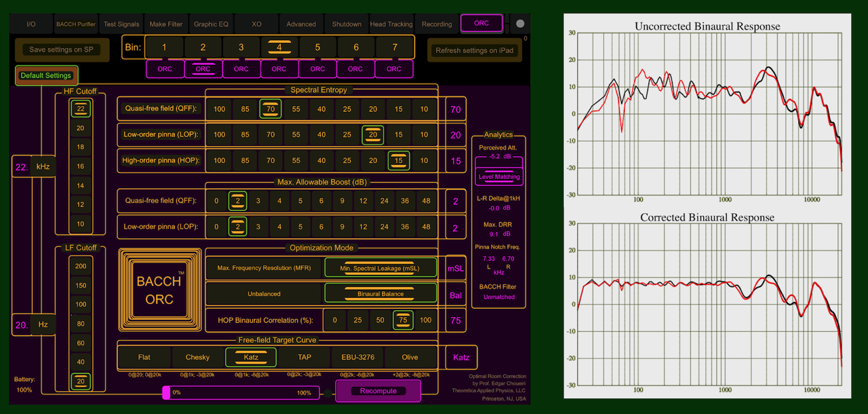
Task: Go to the Make Filter tab
Action: pyautogui.click(x=166, y=24)
